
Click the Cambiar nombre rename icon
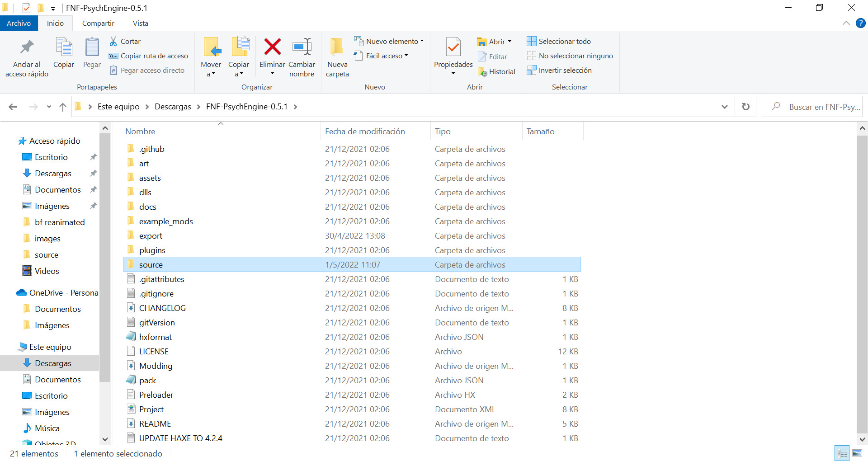click(x=302, y=47)
